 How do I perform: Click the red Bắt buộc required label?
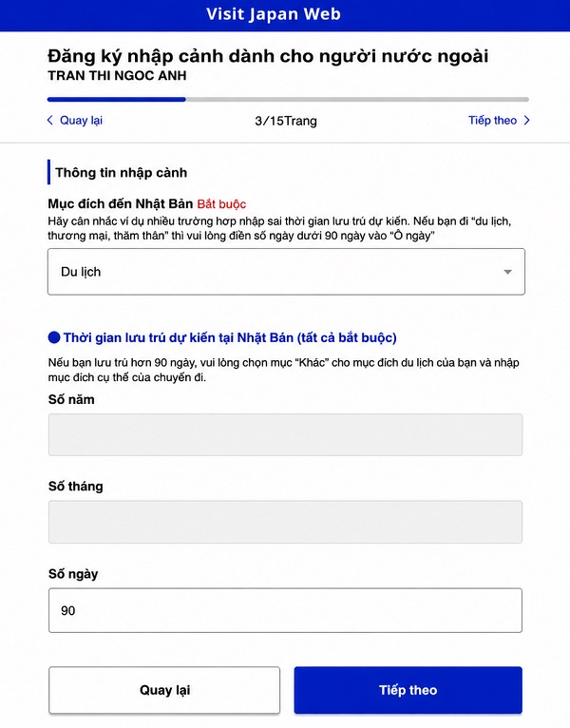(x=221, y=204)
